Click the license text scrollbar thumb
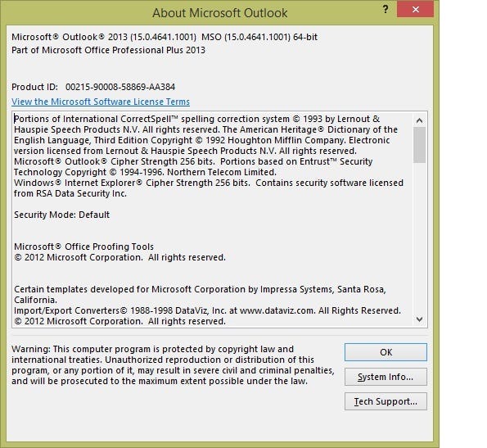 coord(419,145)
